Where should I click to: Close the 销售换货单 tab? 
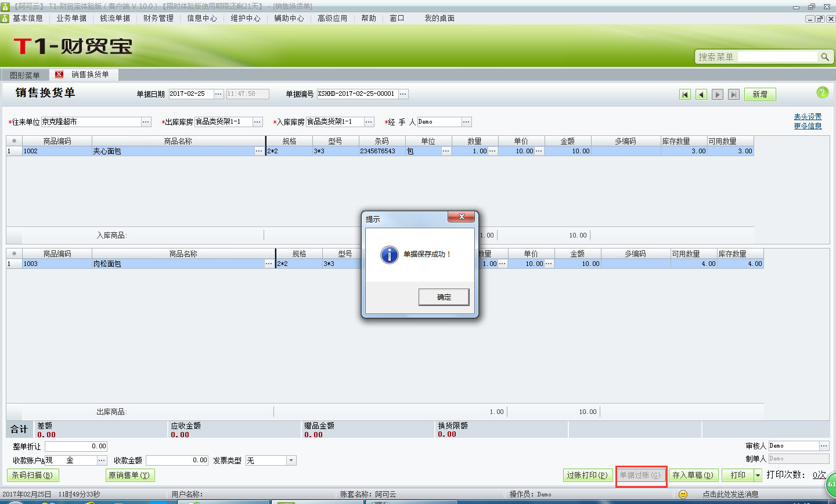(59, 74)
